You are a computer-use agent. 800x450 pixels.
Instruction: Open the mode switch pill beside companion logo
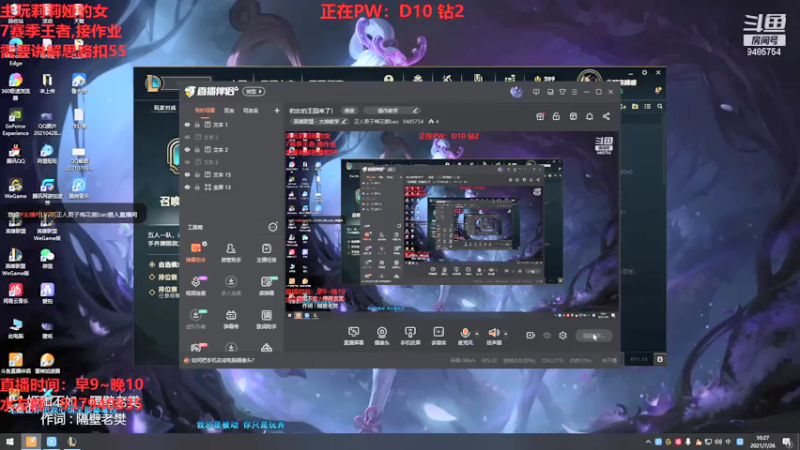[254, 91]
